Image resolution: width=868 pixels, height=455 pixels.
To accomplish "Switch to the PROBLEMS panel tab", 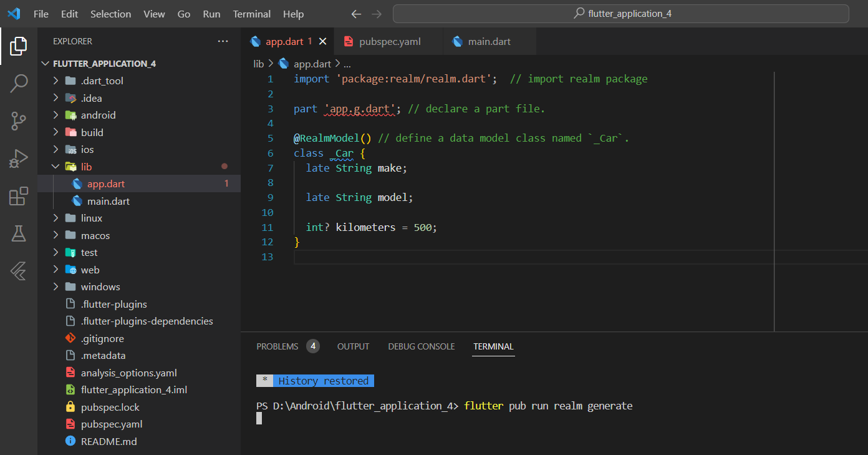I will (x=277, y=346).
